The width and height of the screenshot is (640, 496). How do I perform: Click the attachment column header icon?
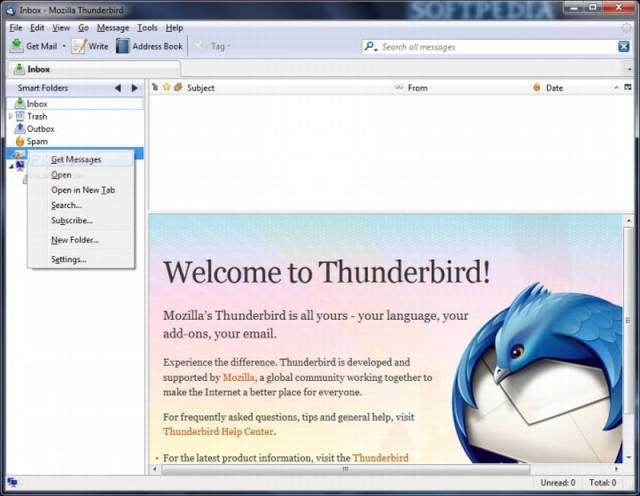(178, 88)
